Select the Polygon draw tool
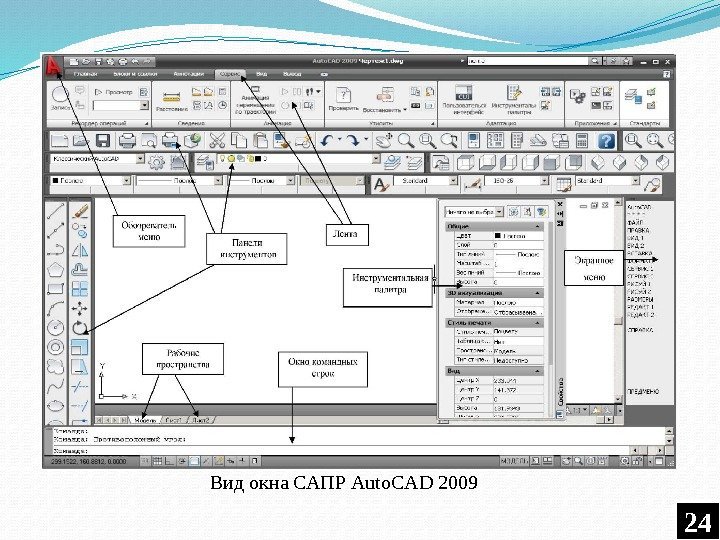 (56, 270)
